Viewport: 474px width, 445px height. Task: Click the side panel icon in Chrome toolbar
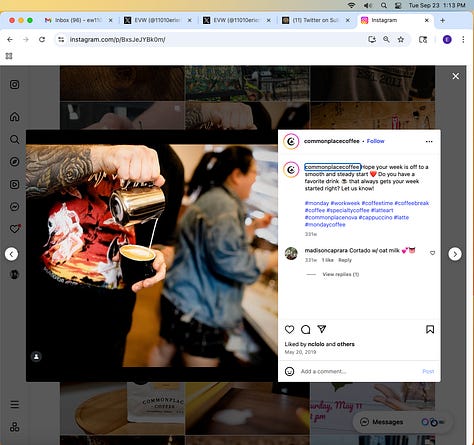[423, 39]
